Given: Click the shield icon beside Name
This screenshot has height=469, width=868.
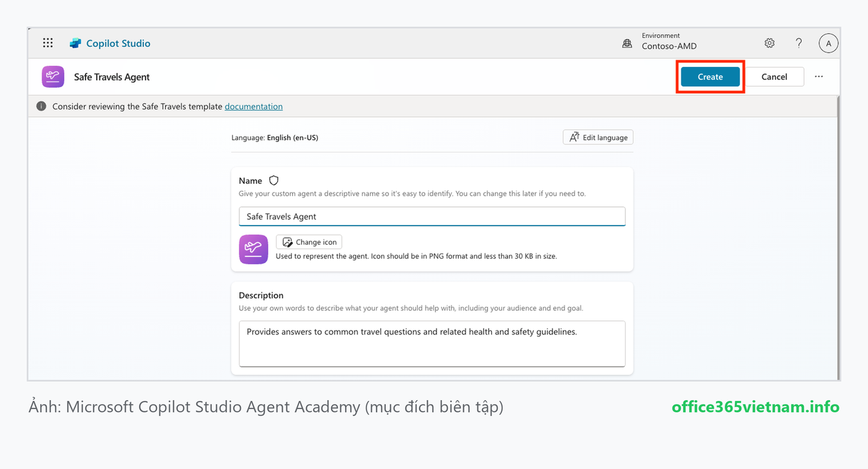Looking at the screenshot, I should [273, 181].
